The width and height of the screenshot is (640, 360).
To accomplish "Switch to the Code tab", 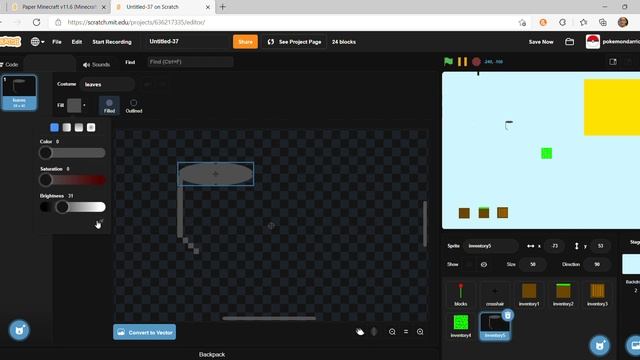I will [10, 64].
